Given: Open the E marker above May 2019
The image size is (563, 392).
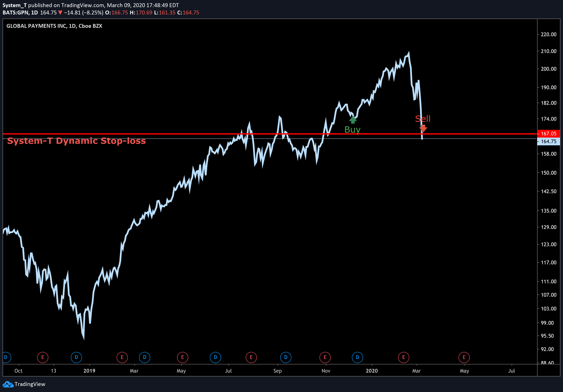Looking at the screenshot, I should [x=183, y=357].
